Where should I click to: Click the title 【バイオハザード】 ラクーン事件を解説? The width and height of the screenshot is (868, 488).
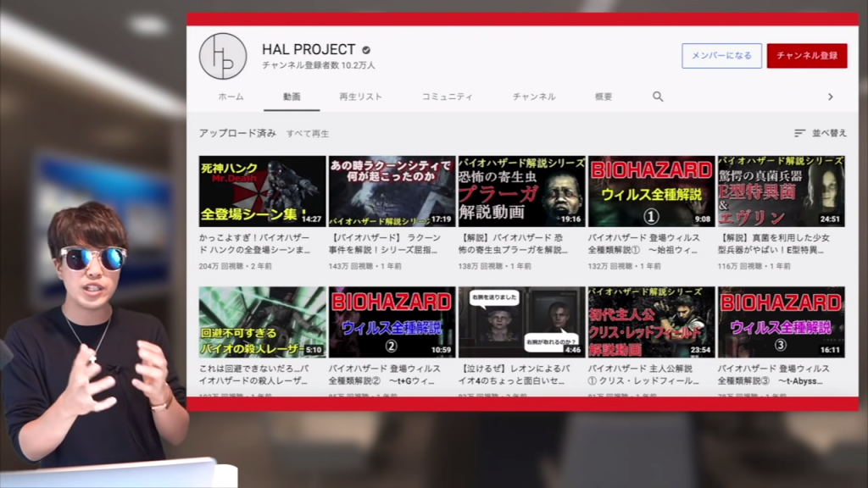point(385,243)
